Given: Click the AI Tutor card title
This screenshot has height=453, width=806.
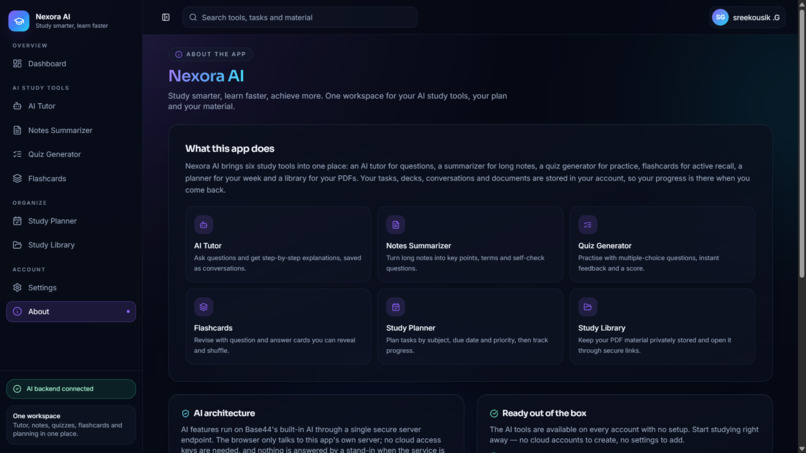Looking at the screenshot, I should tap(208, 246).
